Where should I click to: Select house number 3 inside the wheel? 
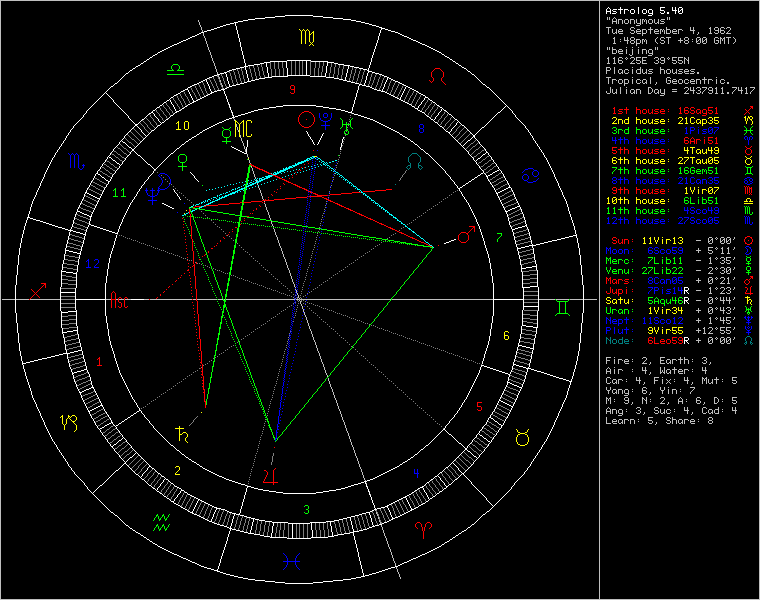coord(306,510)
